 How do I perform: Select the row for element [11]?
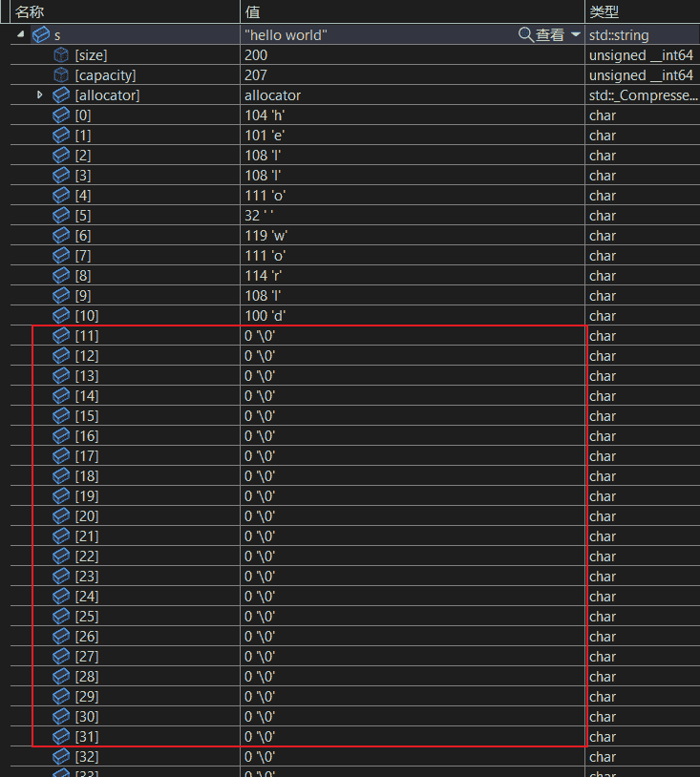[355, 335]
